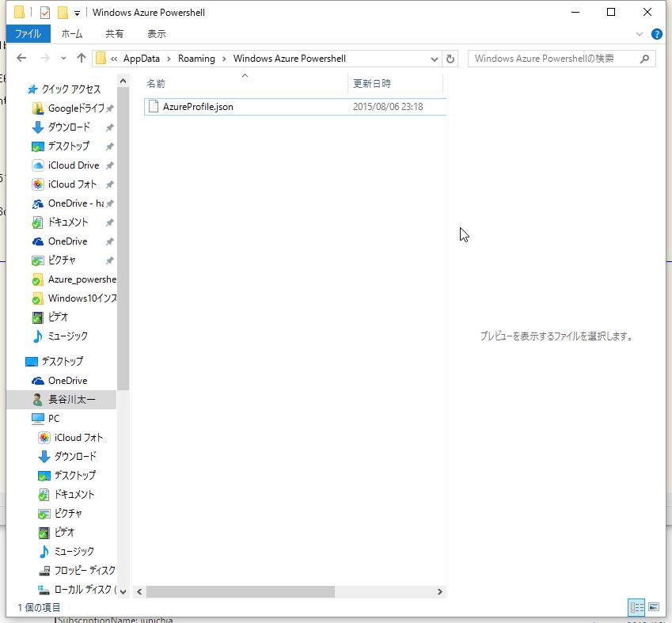The image size is (672, 623).
Task: Go up one folder level
Action: 82,59
